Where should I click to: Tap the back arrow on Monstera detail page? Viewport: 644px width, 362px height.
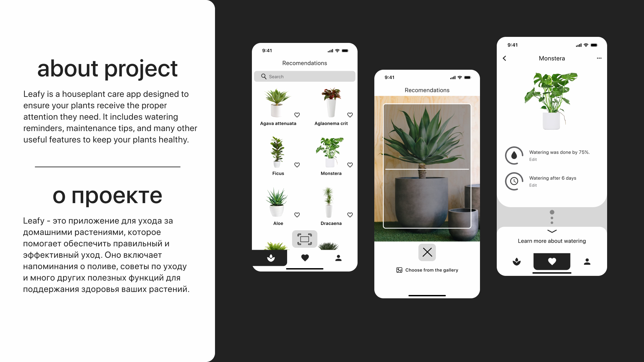tap(504, 58)
